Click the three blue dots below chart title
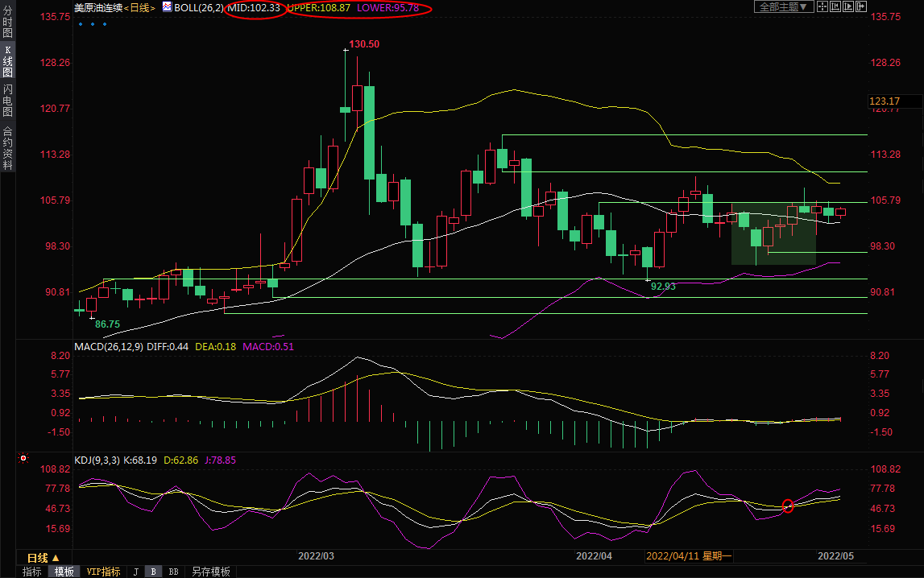The width and height of the screenshot is (924, 578). 93,24
